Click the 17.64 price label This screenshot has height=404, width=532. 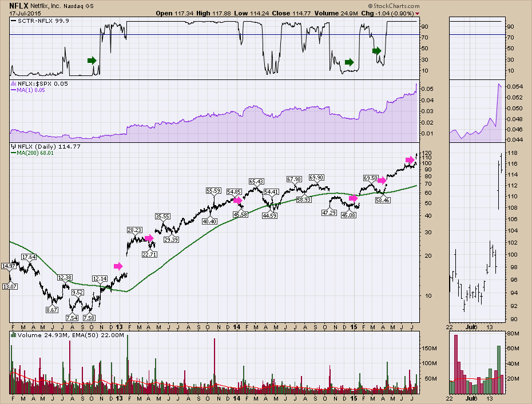[29, 257]
